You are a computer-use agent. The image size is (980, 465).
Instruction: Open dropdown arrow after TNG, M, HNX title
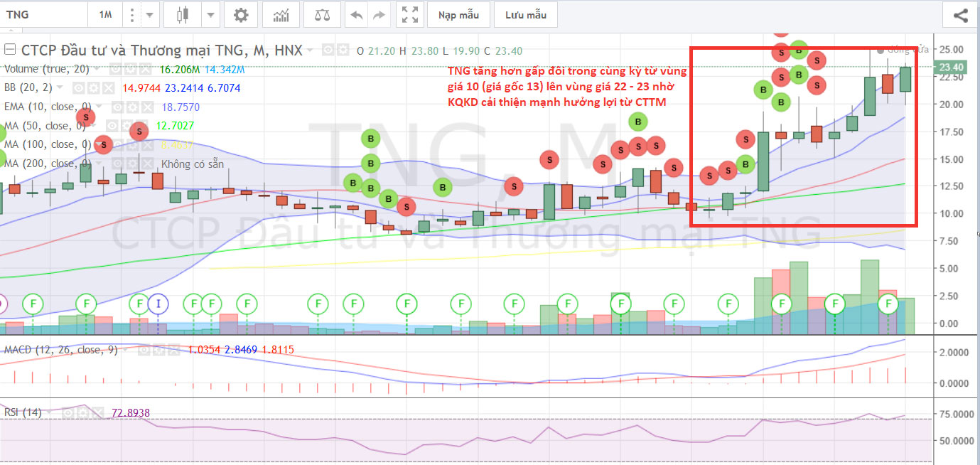pyautogui.click(x=310, y=50)
